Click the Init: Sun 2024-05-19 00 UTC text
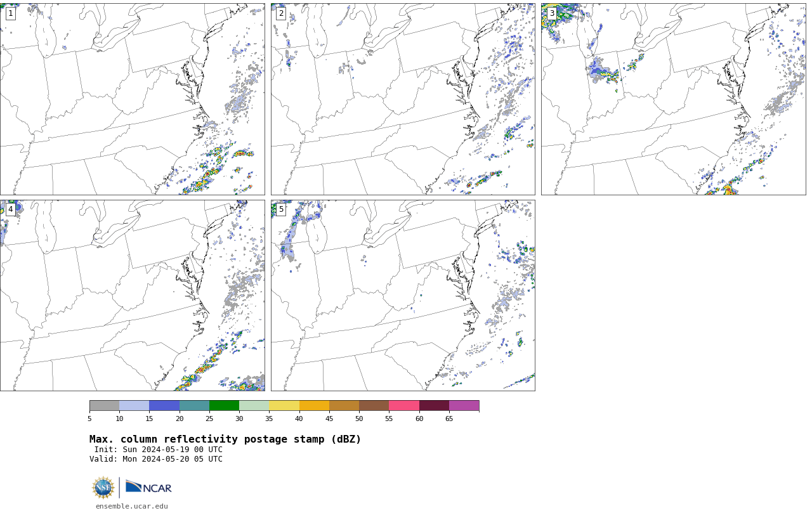Screen dimensions: 812x513 [159, 450]
